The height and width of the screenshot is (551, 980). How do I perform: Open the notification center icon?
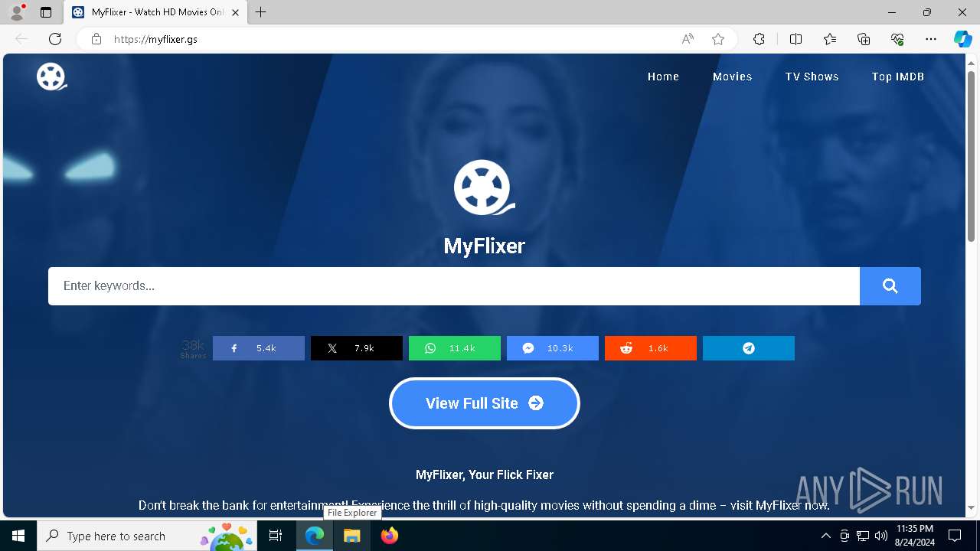click(x=955, y=536)
